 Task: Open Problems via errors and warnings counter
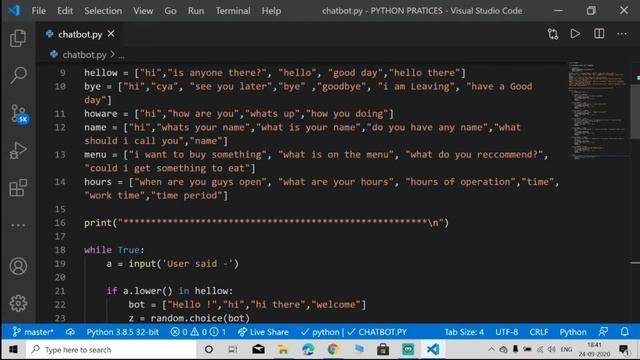point(198,332)
